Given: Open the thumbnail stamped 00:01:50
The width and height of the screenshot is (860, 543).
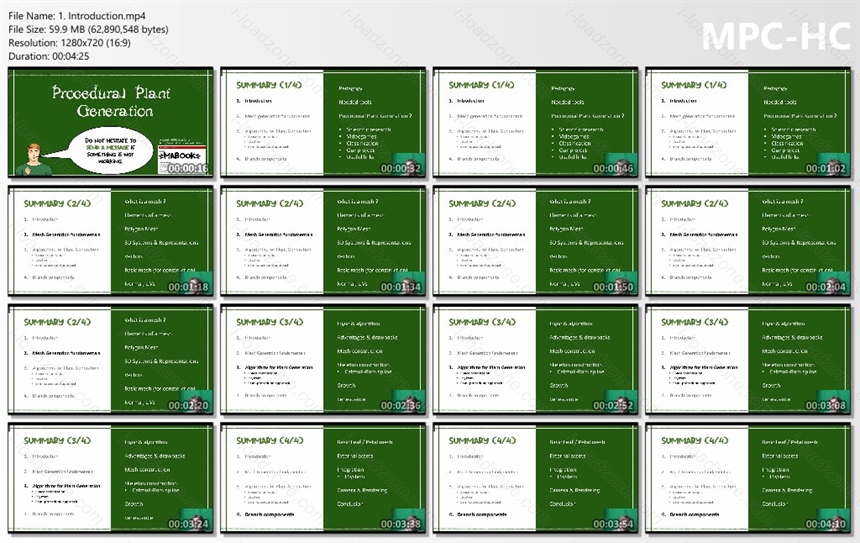Looking at the screenshot, I should coord(535,241).
